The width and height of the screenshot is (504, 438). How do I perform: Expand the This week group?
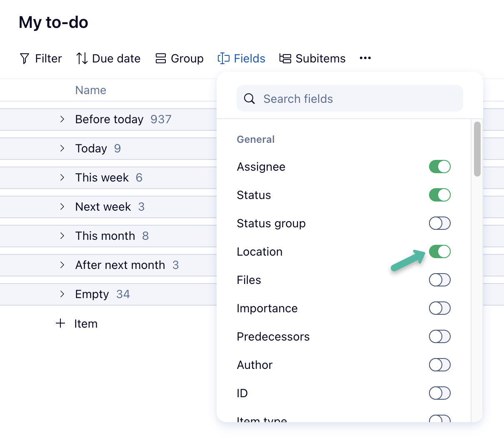click(62, 177)
